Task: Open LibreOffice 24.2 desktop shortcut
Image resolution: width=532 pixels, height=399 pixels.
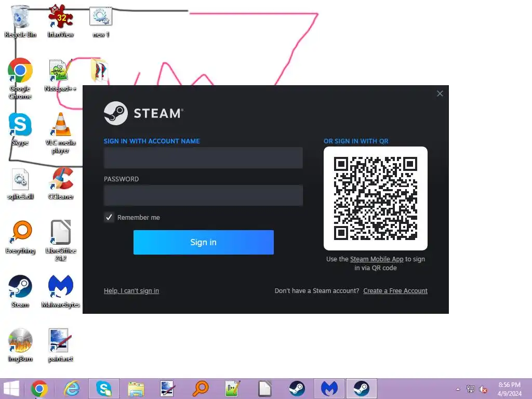Action: [x=60, y=241]
